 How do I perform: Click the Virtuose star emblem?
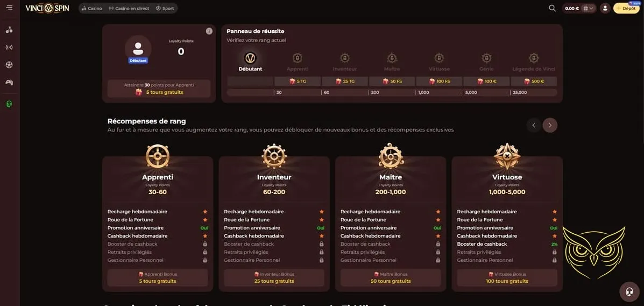tap(507, 156)
